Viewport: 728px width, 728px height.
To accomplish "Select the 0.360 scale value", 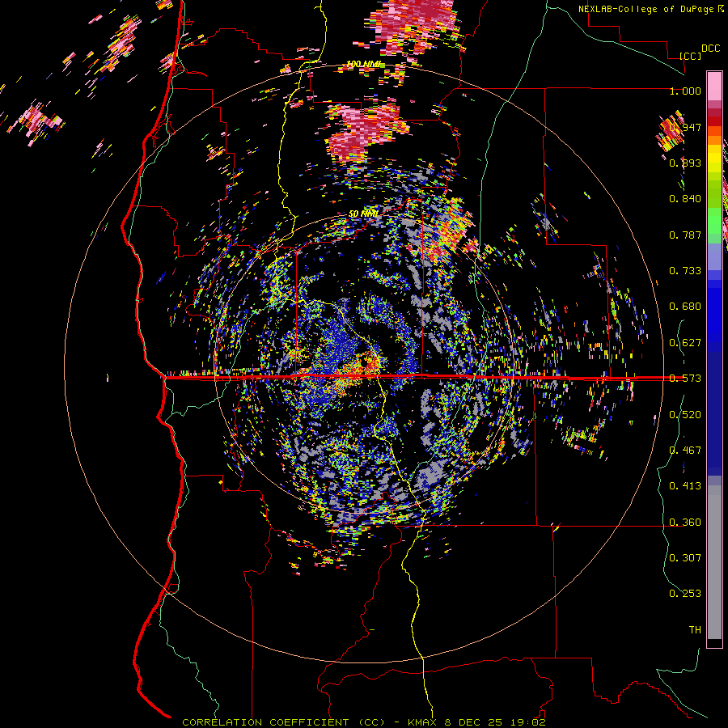I will click(685, 523).
